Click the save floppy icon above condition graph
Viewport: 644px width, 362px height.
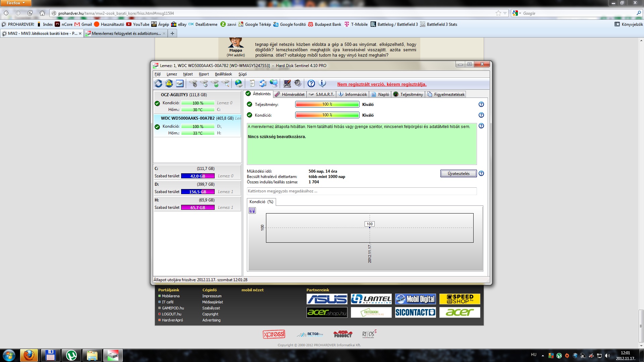[252, 210]
